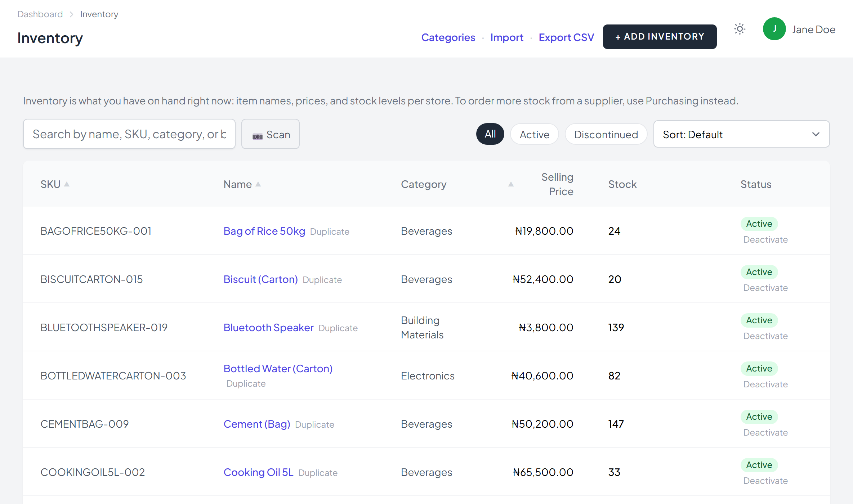Viewport: 853px width, 504px height.
Task: Click the Electronics category cell
Action: pyautogui.click(x=428, y=376)
